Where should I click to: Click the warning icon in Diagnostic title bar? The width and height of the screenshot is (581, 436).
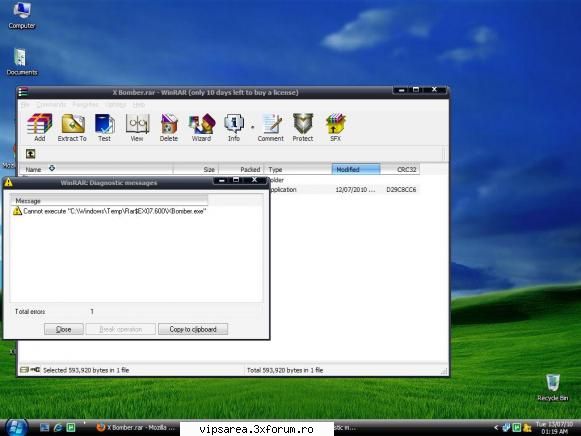click(8, 182)
